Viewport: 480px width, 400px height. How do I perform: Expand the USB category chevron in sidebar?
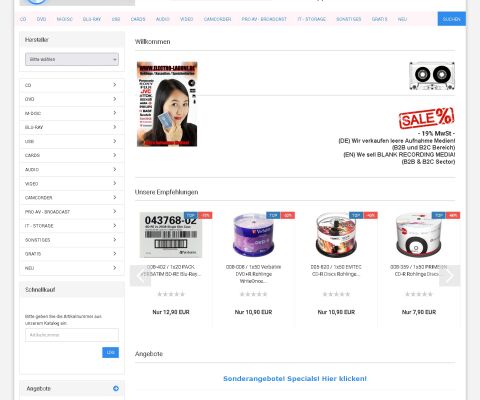coord(114,141)
